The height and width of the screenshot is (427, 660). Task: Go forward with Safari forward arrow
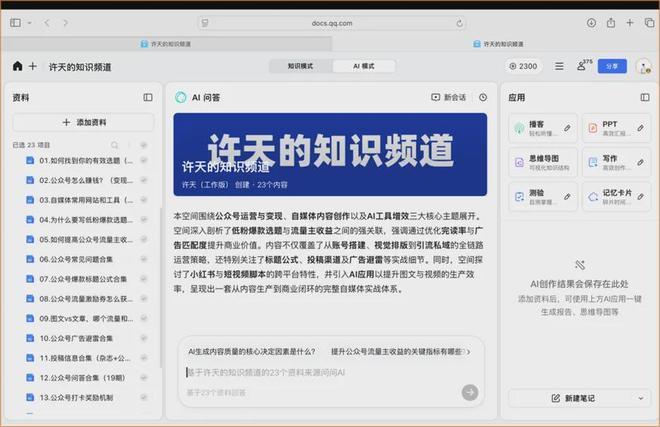(65, 23)
